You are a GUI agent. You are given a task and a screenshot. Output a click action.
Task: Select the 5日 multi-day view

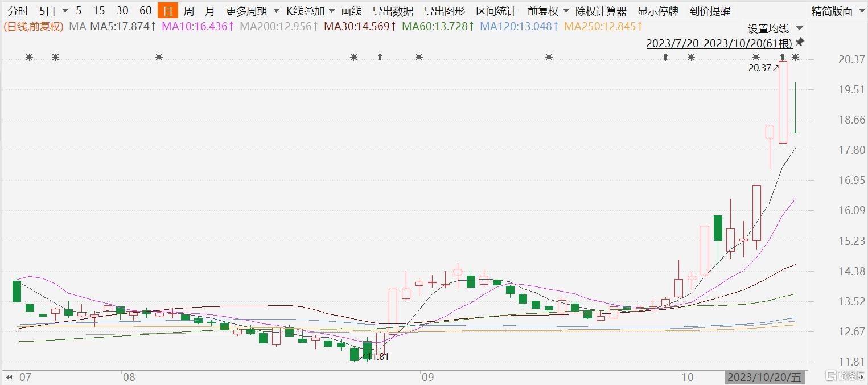coord(48,11)
